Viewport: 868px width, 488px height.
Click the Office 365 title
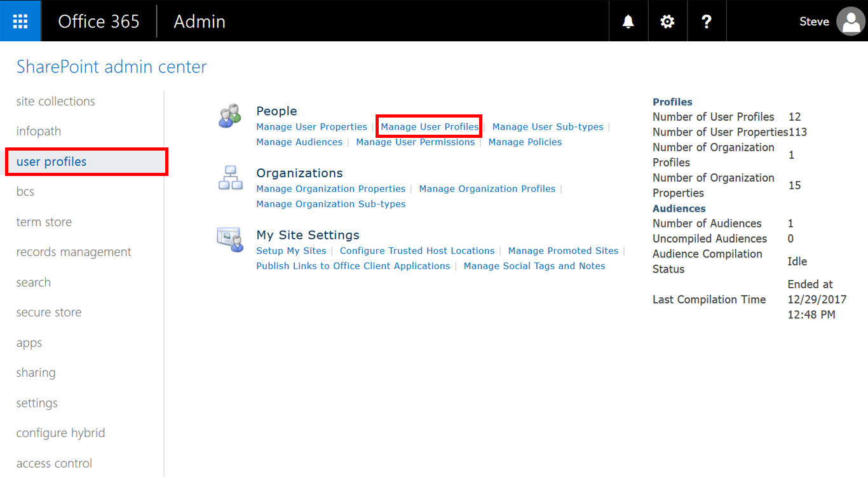point(98,22)
